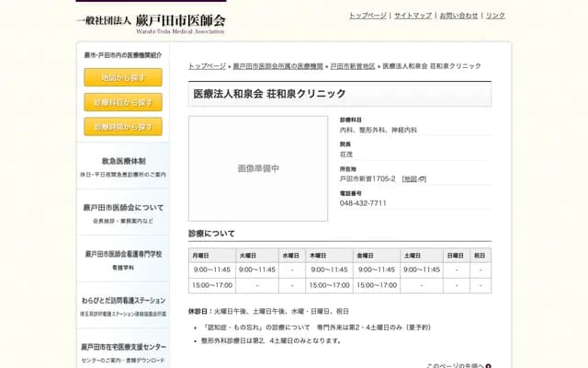Open サイトマップ in top navigation
The image size is (588, 368).
[x=413, y=16]
